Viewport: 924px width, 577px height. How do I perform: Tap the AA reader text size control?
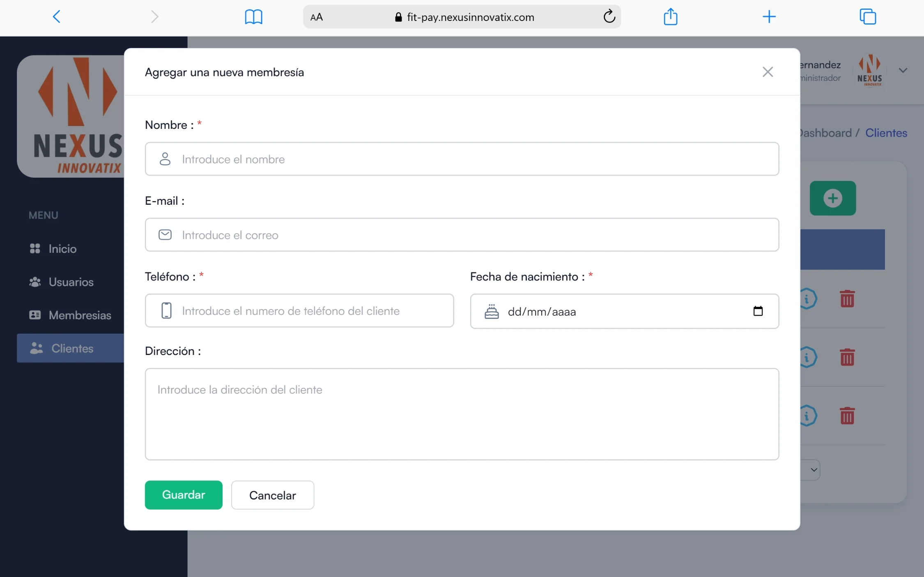pos(316,17)
